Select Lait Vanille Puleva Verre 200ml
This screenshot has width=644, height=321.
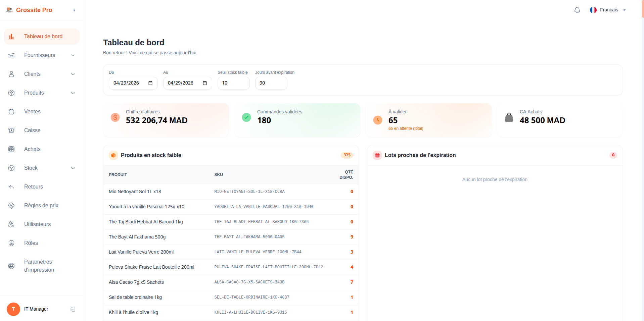point(231,252)
